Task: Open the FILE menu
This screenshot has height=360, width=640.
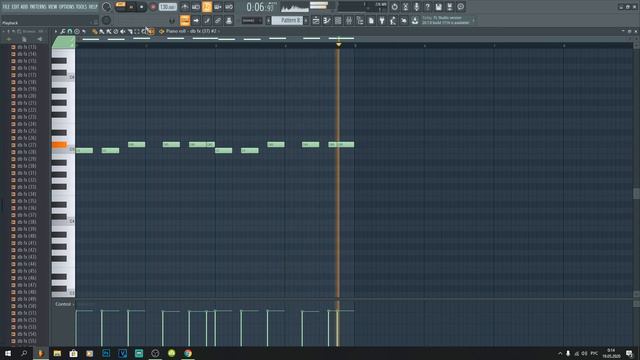Action: [7, 7]
